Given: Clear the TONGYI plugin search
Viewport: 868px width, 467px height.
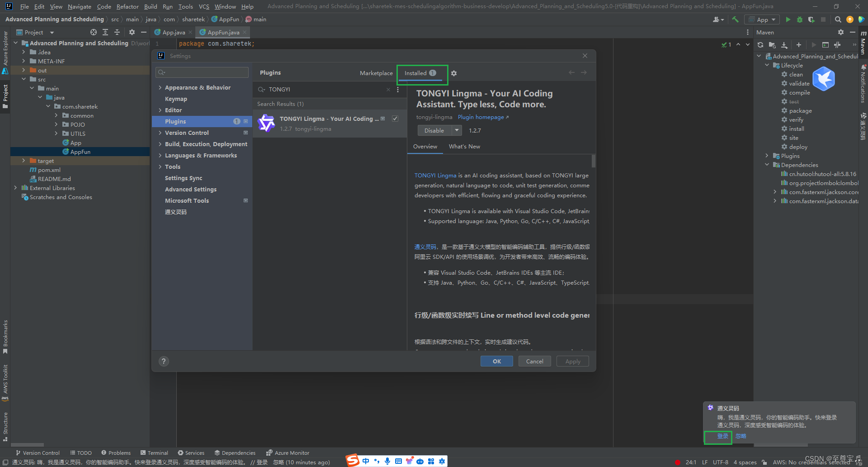Looking at the screenshot, I should pyautogui.click(x=388, y=90).
